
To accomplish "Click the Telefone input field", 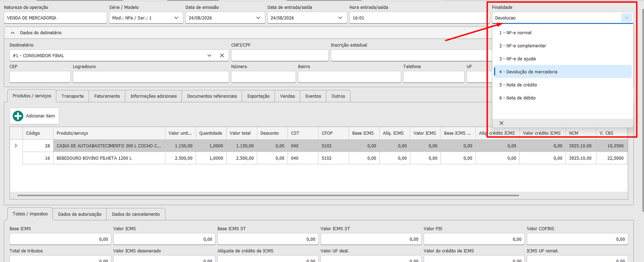I will coord(434,77).
